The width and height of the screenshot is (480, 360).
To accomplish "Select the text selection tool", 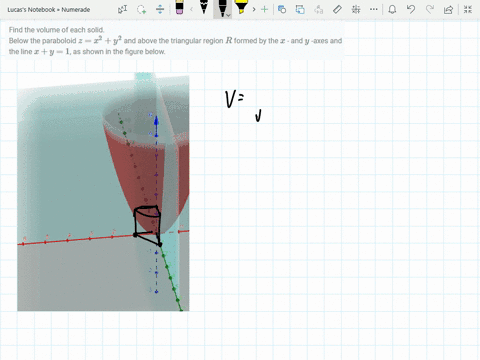I will click(x=122, y=9).
